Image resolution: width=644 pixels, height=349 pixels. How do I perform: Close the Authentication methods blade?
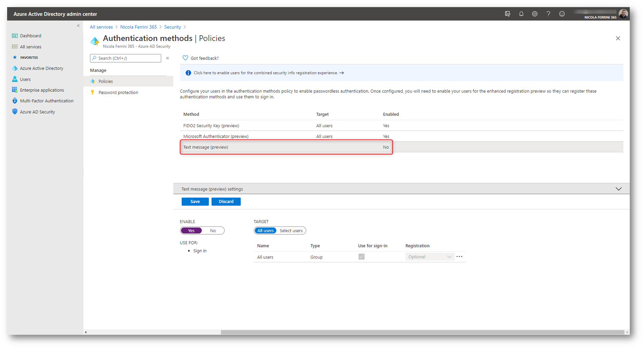tap(618, 38)
